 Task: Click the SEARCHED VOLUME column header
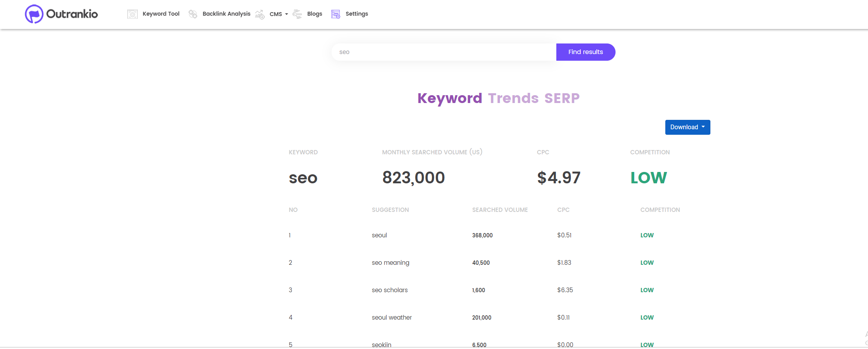500,210
